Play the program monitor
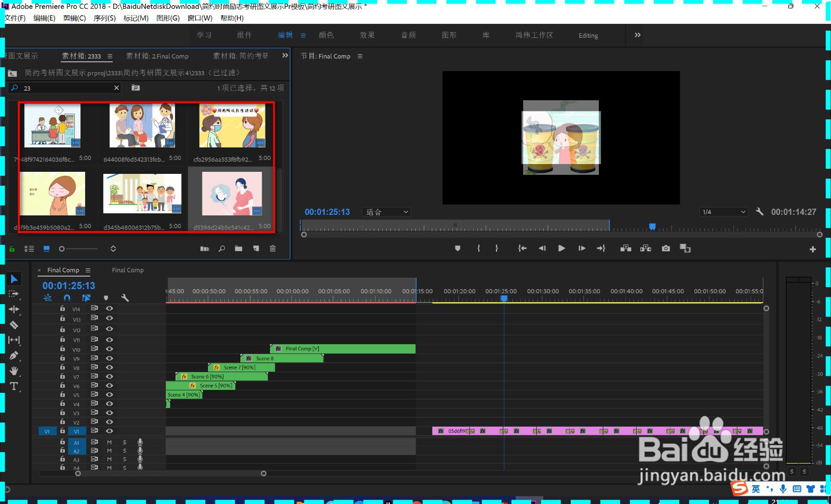831x504 pixels. (561, 249)
